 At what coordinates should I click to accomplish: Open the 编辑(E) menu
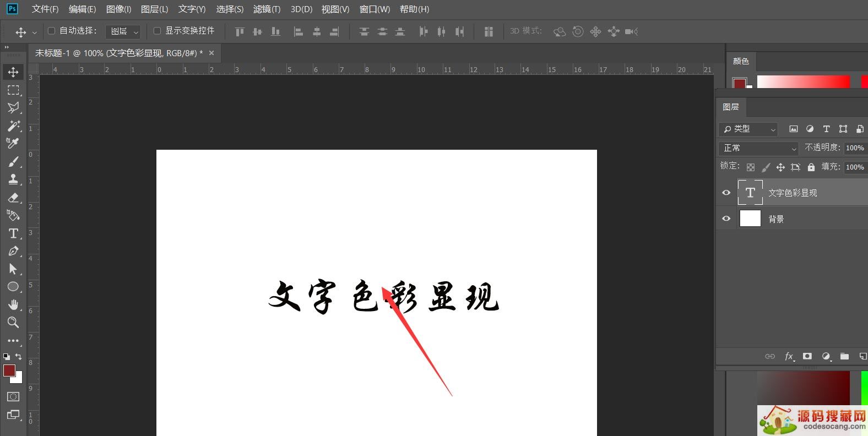82,9
